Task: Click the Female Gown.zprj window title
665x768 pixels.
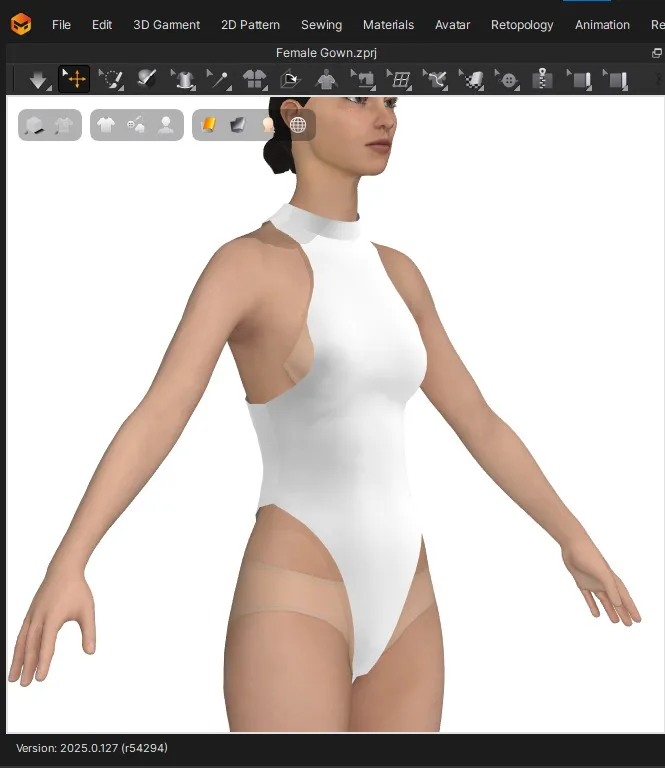Action: (x=326, y=53)
